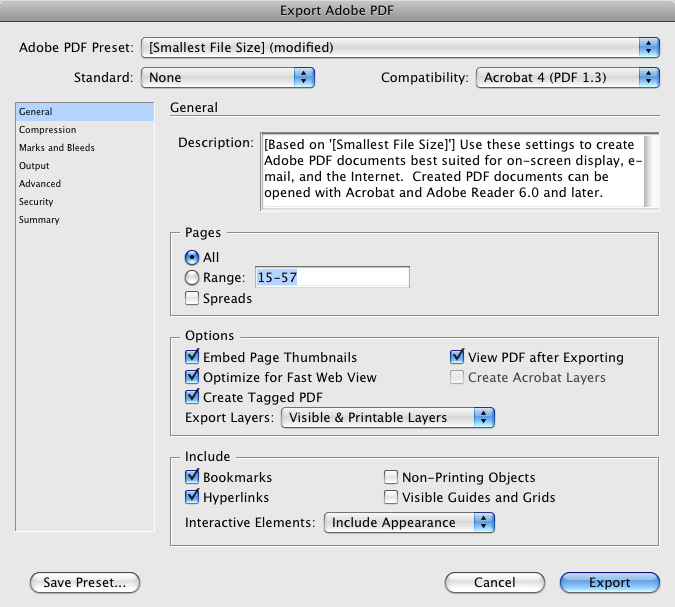This screenshot has height=607, width=675.
Task: Click the Save Preset button
Action: [x=85, y=582]
